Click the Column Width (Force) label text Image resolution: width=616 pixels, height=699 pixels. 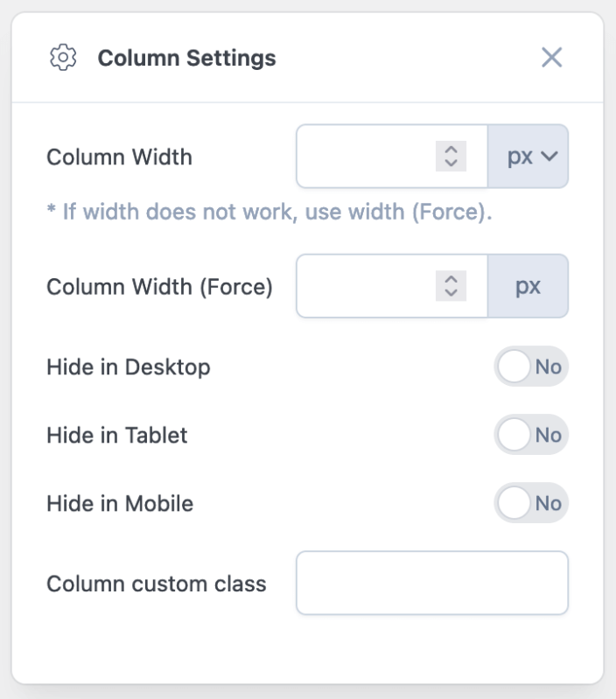[x=159, y=287]
